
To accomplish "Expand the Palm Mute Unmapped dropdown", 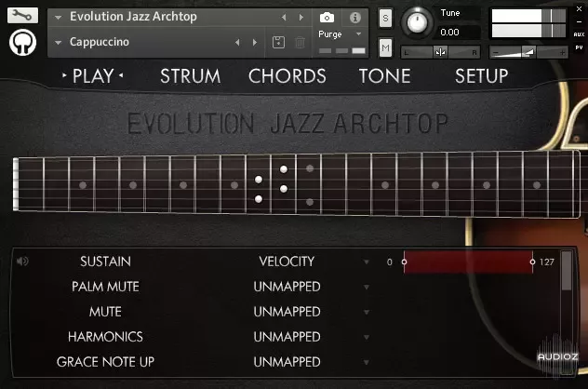I will [x=367, y=287].
